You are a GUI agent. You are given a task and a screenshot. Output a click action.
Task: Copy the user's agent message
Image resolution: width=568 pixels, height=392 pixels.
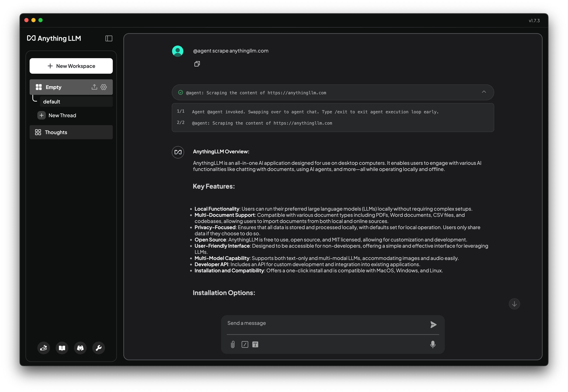click(197, 64)
